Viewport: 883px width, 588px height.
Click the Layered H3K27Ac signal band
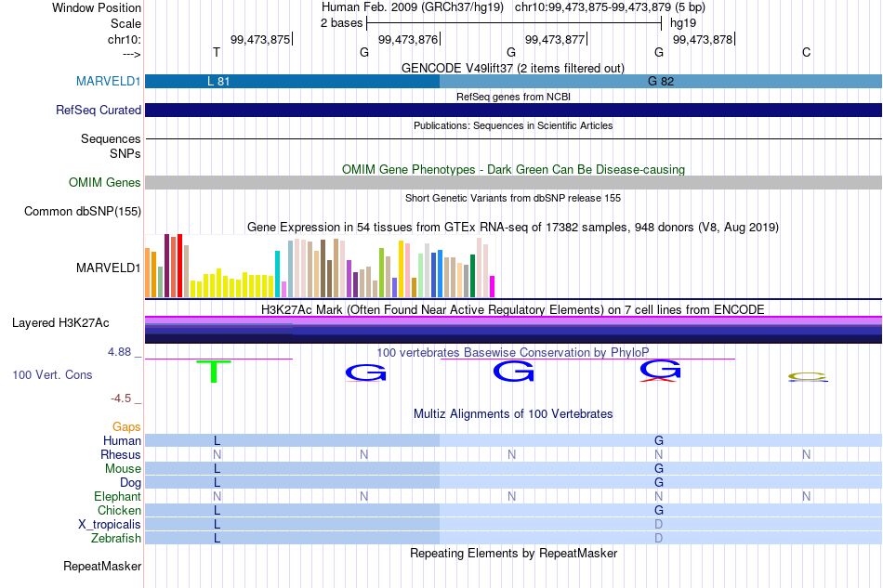514,330
